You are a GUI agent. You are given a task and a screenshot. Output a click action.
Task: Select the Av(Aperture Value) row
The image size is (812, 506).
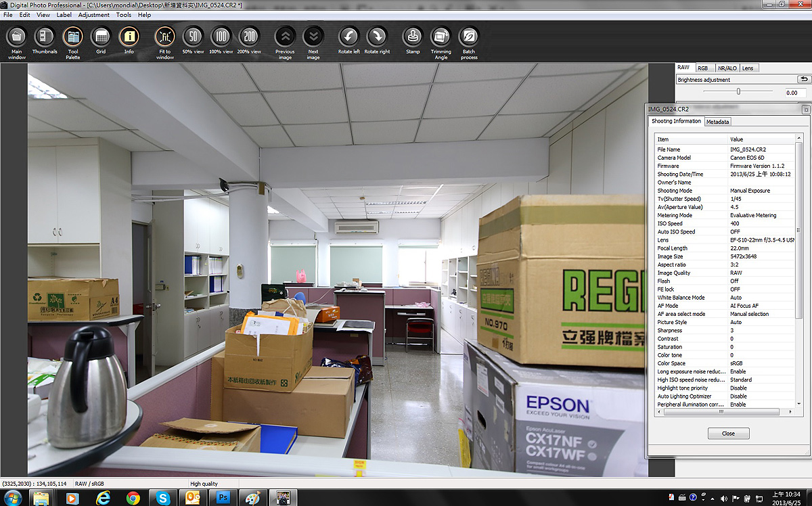[725, 207]
